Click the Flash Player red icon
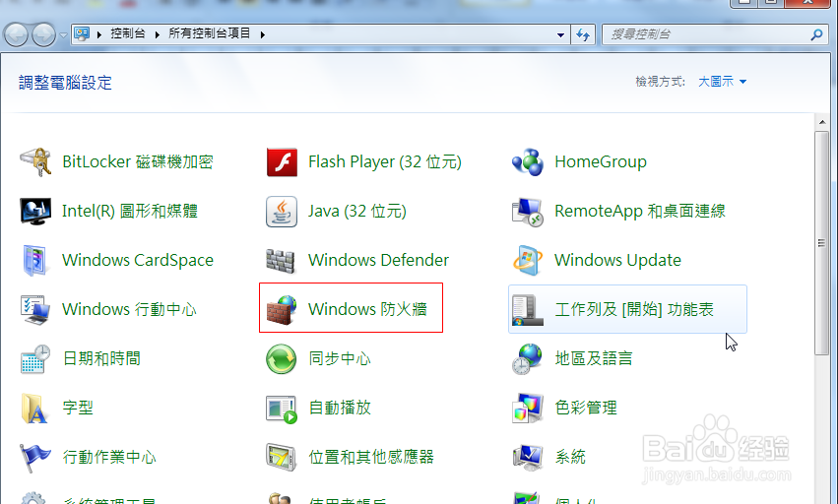This screenshot has height=504, width=838. (x=282, y=162)
